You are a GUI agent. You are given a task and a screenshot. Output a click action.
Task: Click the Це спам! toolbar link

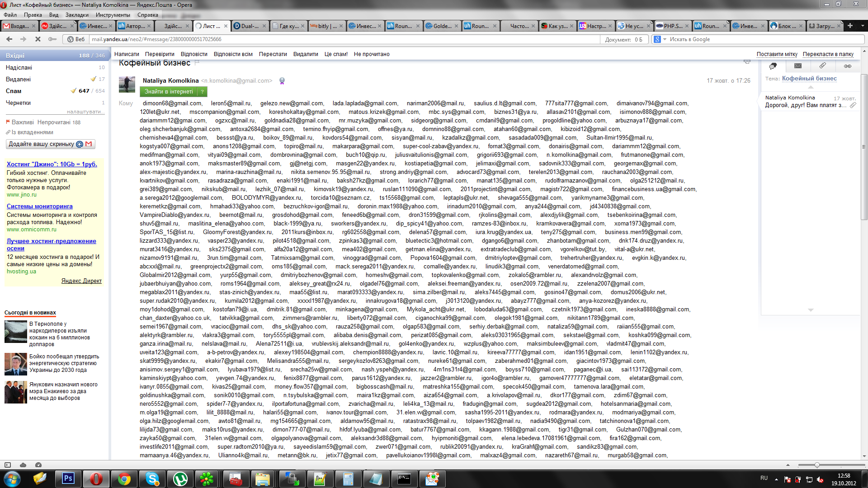pos(336,54)
